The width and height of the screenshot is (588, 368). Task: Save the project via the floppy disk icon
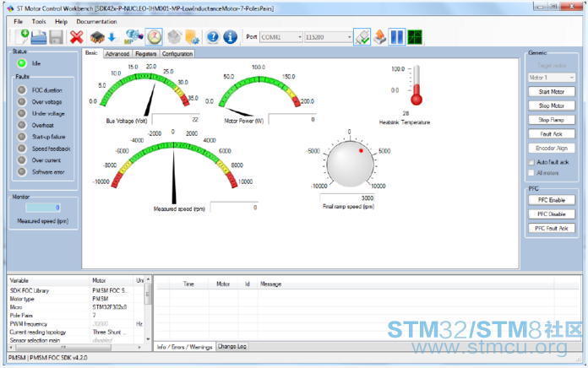(57, 37)
